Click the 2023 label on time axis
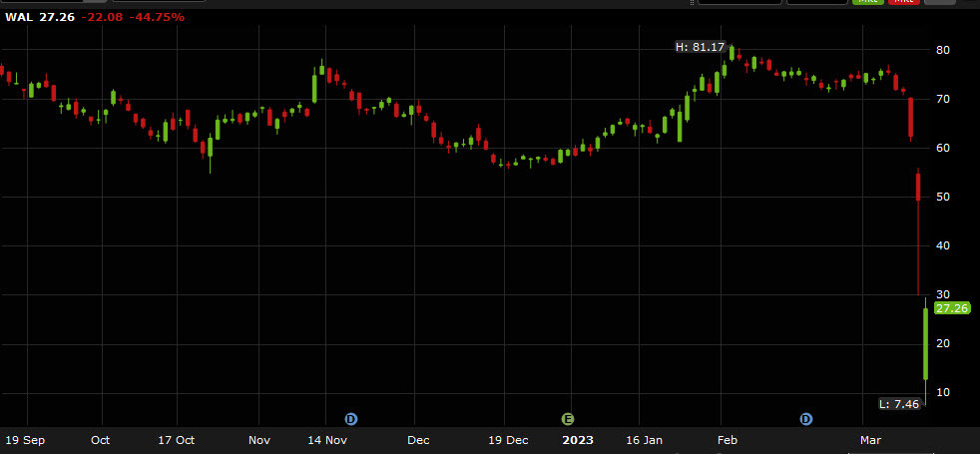The image size is (980, 454). tap(577, 439)
